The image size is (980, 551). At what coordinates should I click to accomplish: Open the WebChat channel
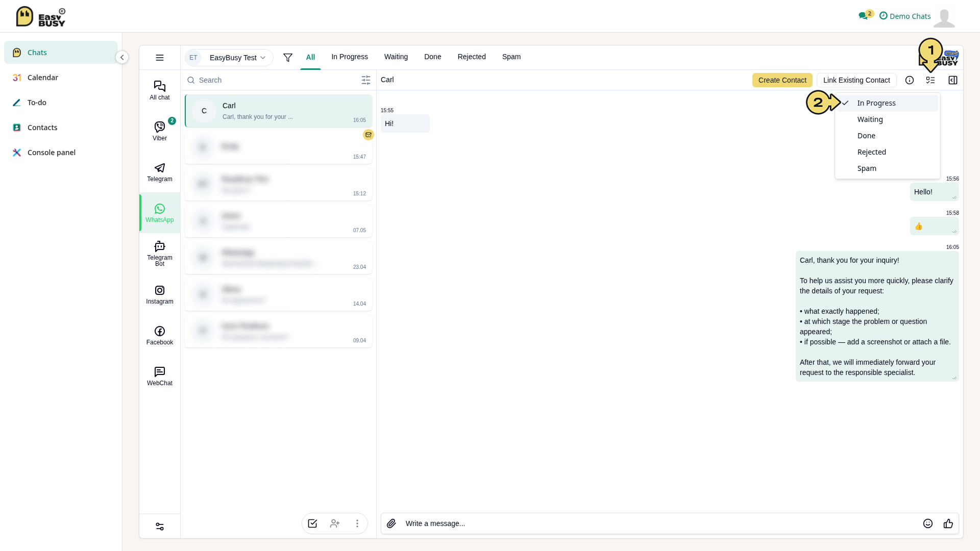[x=160, y=376]
